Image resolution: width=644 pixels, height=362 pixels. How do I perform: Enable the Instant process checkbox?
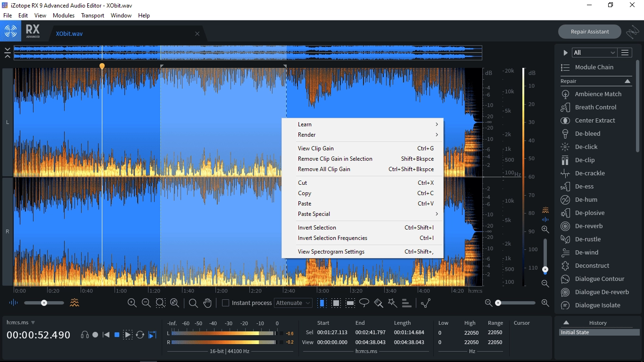click(225, 303)
